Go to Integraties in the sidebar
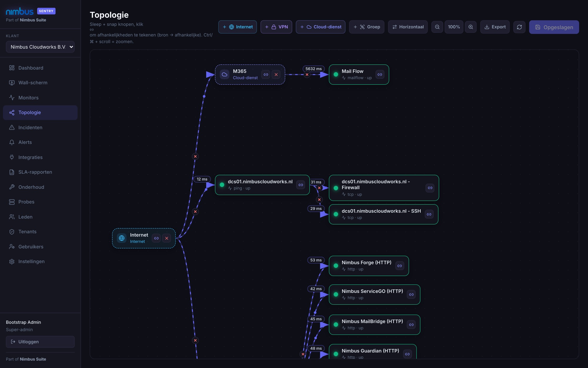Image resolution: width=588 pixels, height=368 pixels. coord(40,157)
